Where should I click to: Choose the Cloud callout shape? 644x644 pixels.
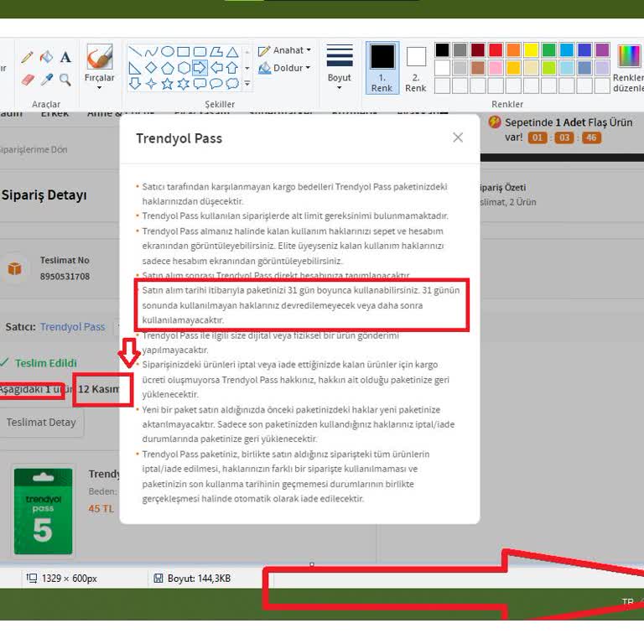232,84
